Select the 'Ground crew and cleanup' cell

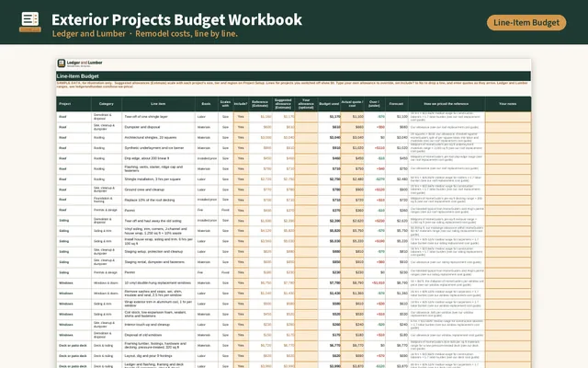pyautogui.click(x=158, y=190)
